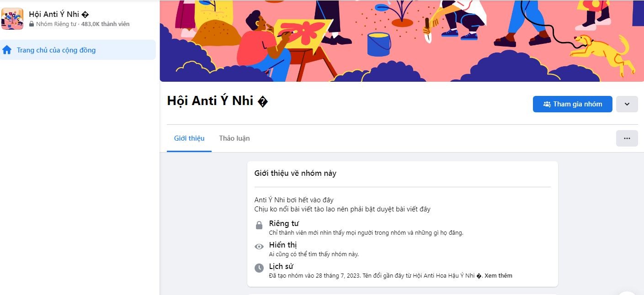Expand history with the Xem thêm link
This screenshot has width=644, height=295.
[498, 276]
